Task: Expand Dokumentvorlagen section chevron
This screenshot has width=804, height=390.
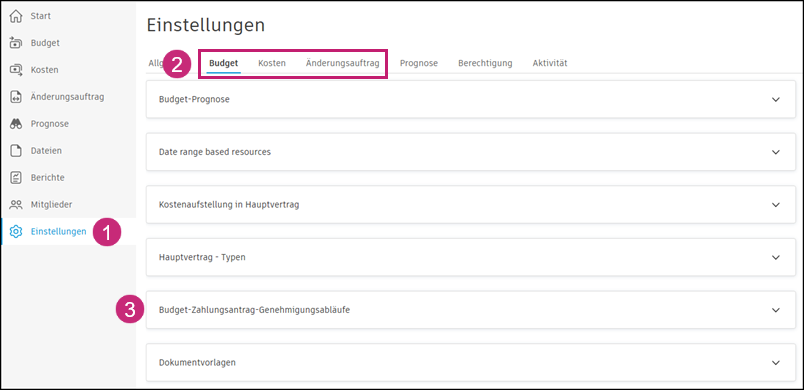Action: pos(776,362)
